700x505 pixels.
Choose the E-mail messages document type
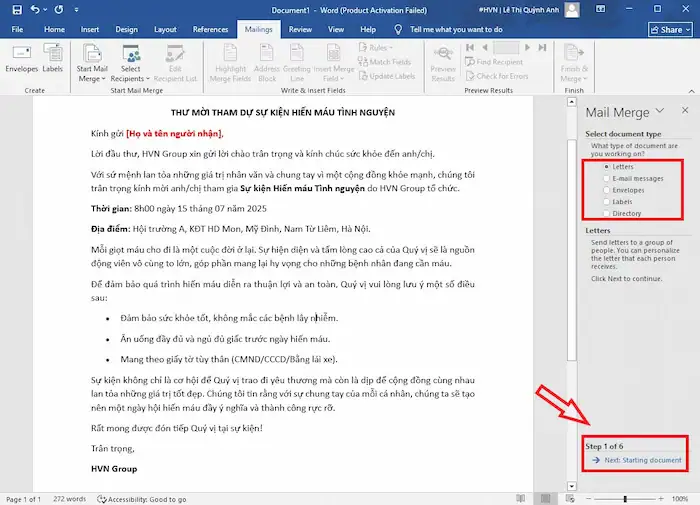(x=606, y=178)
